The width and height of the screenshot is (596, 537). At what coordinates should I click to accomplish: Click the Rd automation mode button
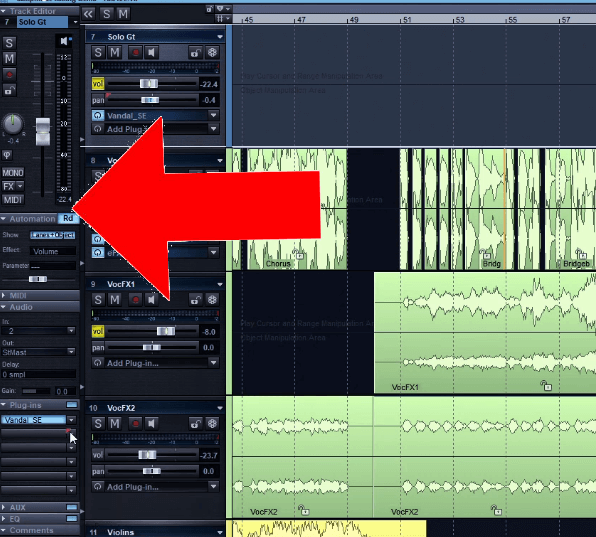point(68,219)
